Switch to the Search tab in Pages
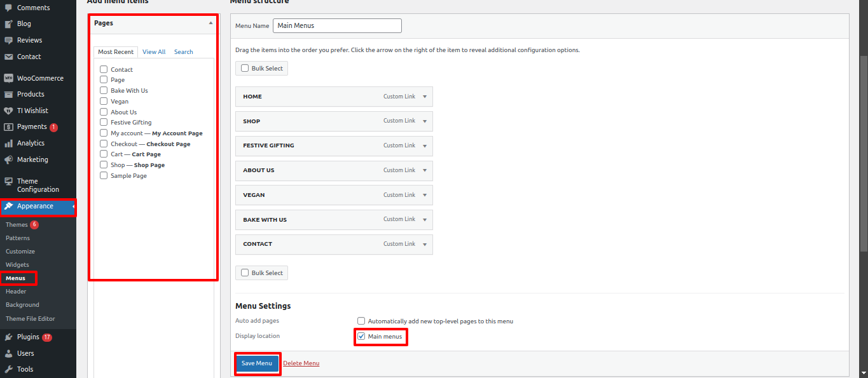The image size is (868, 378). click(183, 52)
